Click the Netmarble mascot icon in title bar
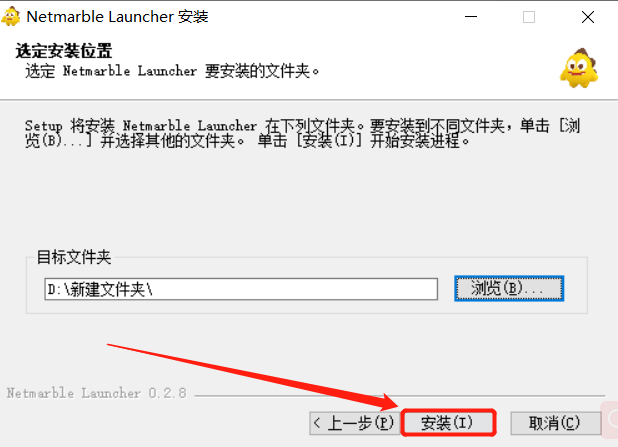The height and width of the screenshot is (447, 618). pyautogui.click(x=11, y=17)
